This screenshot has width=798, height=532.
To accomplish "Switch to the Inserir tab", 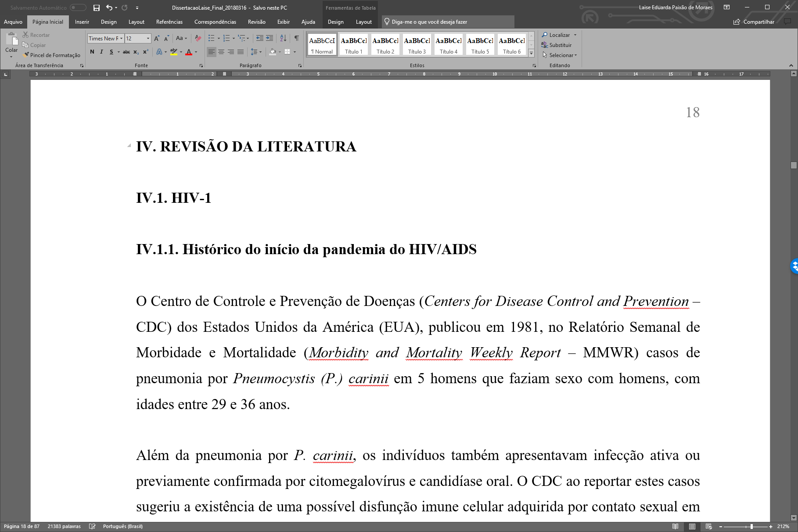I will (82, 22).
